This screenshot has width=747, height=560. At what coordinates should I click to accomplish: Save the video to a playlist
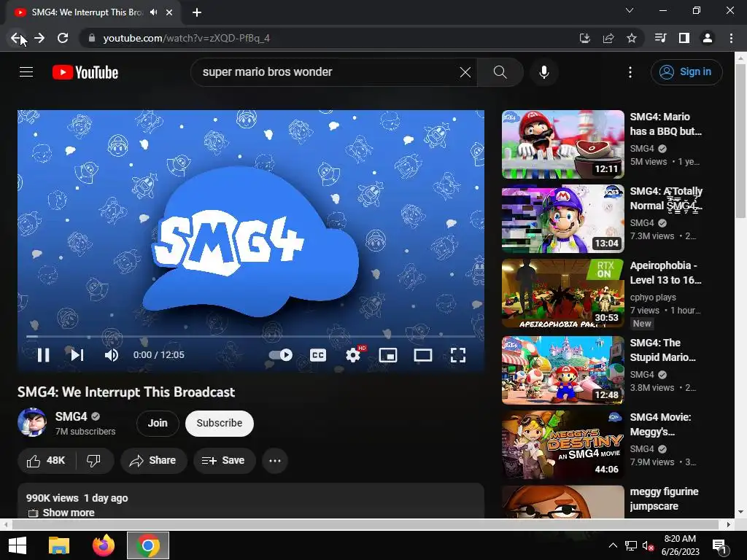(x=224, y=461)
